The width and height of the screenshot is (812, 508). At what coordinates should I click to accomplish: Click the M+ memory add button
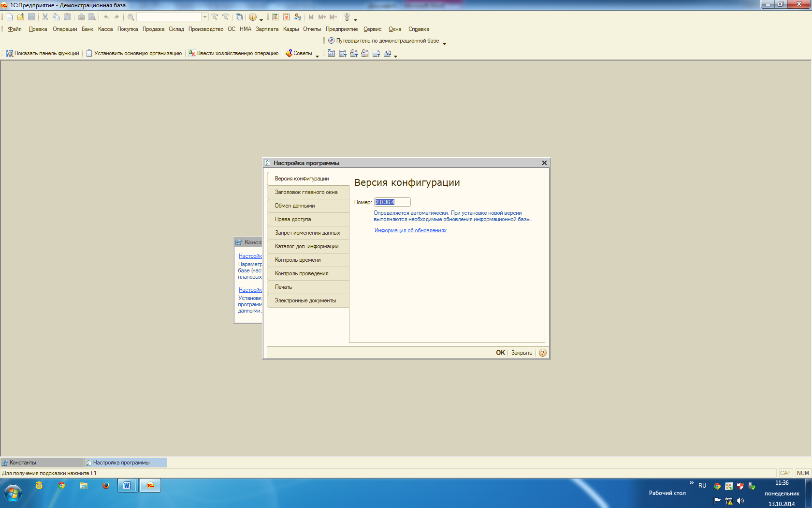pos(322,17)
